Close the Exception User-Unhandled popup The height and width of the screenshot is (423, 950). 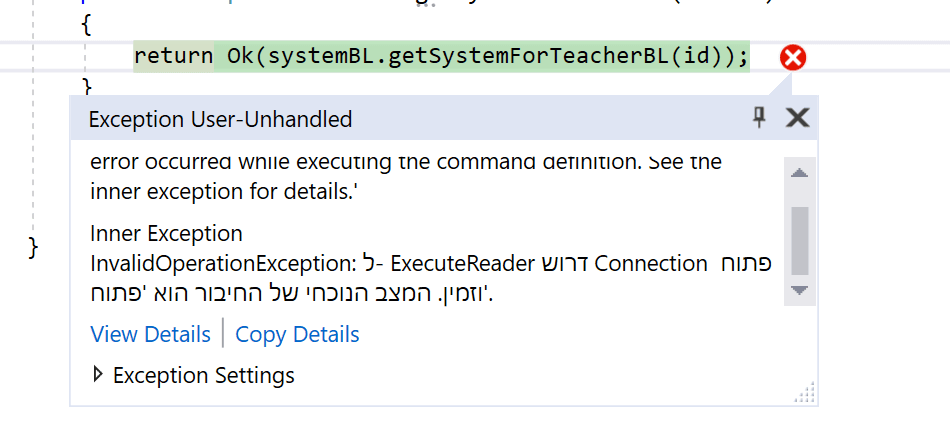click(797, 118)
